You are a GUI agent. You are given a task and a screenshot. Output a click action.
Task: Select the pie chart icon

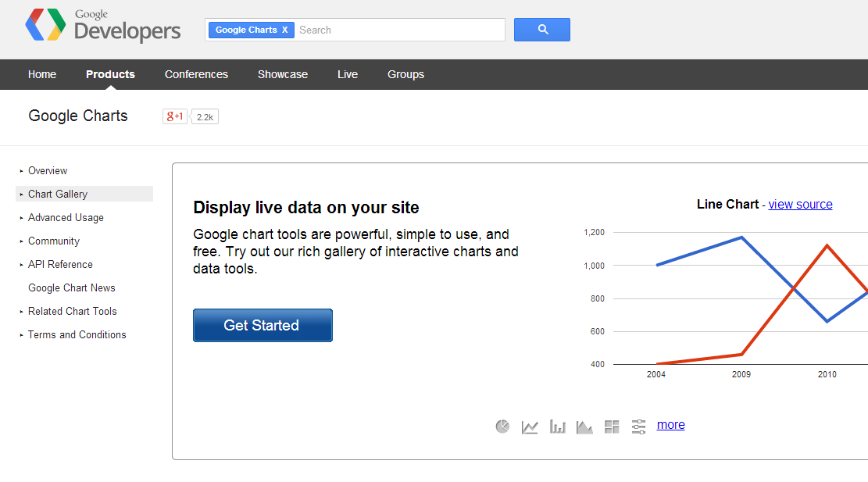[503, 426]
